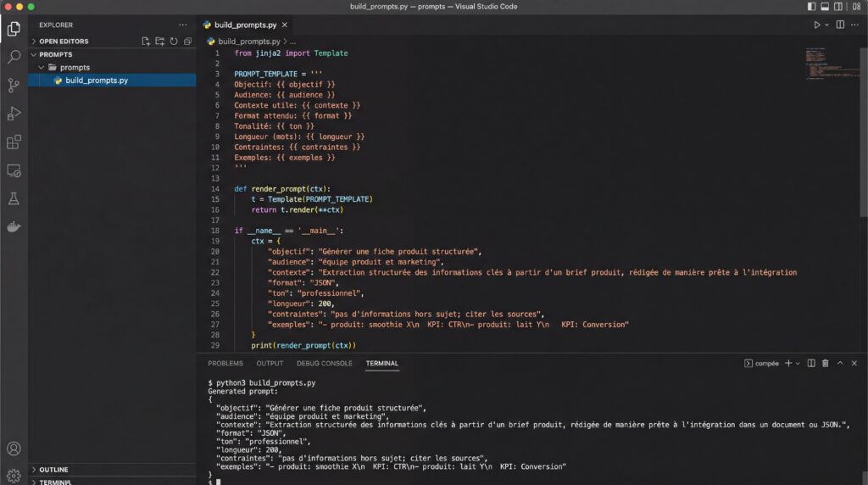The image size is (868, 485).
Task: Toggle the primary side bar layout
Action: pos(811,7)
